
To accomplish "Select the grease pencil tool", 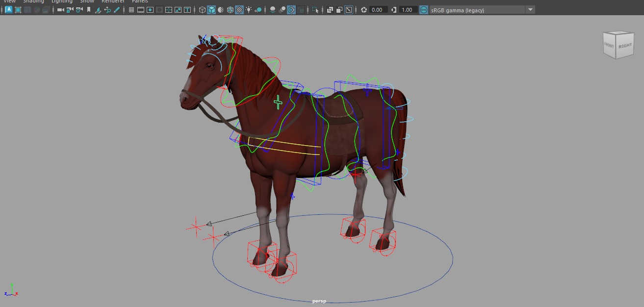I will pos(117,10).
